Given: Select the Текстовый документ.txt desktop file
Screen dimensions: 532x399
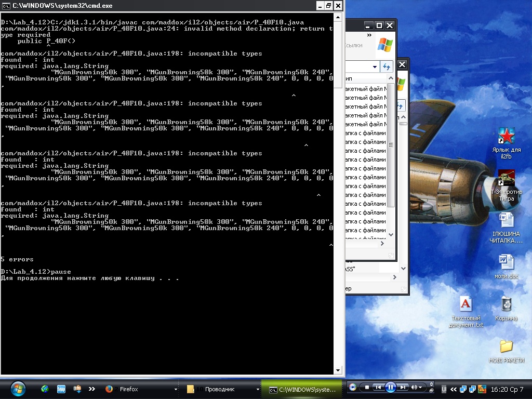Looking at the screenshot, I should 466,312.
